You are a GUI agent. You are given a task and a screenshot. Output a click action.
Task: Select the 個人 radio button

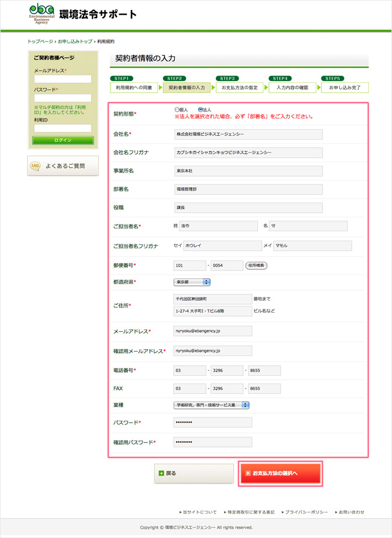coord(177,110)
